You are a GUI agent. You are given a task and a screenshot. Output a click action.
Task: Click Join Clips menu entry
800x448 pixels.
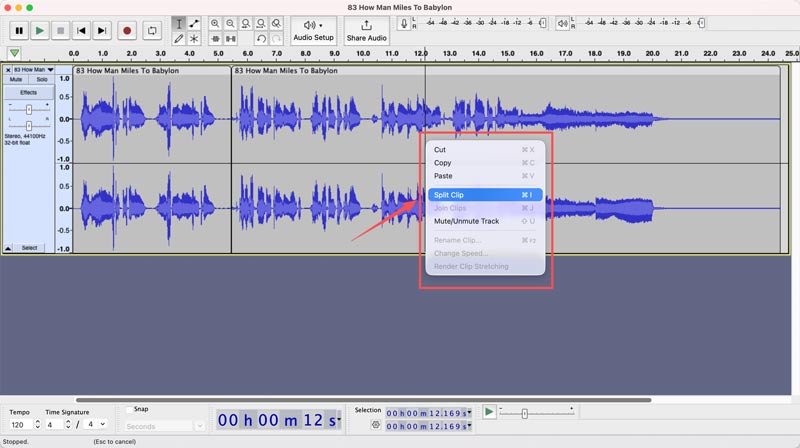pos(484,208)
